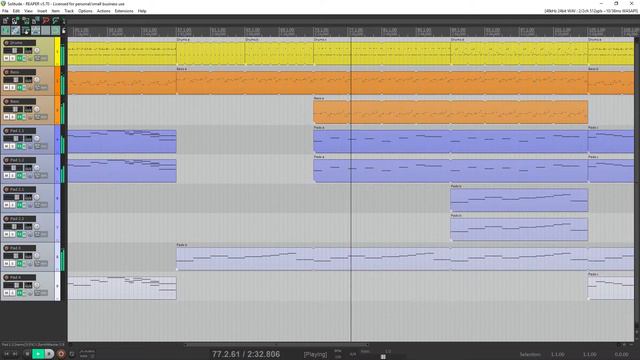640x360 pixels.
Task: Open the File menu
Action: coord(5,11)
